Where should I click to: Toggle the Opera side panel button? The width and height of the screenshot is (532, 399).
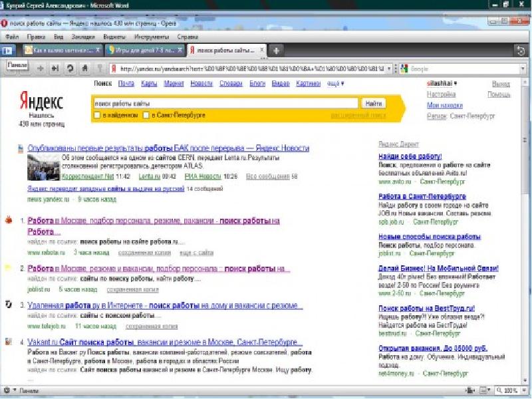pyautogui.click(x=9, y=51)
